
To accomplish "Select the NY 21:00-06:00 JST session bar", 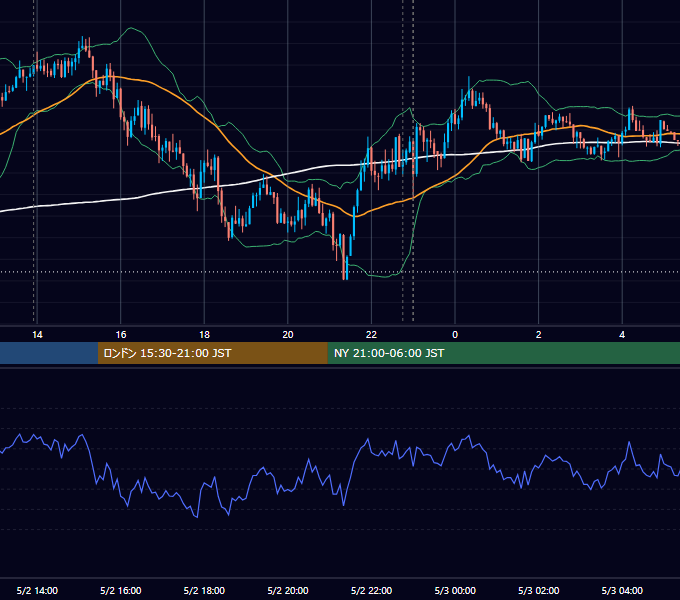I will coord(503,353).
